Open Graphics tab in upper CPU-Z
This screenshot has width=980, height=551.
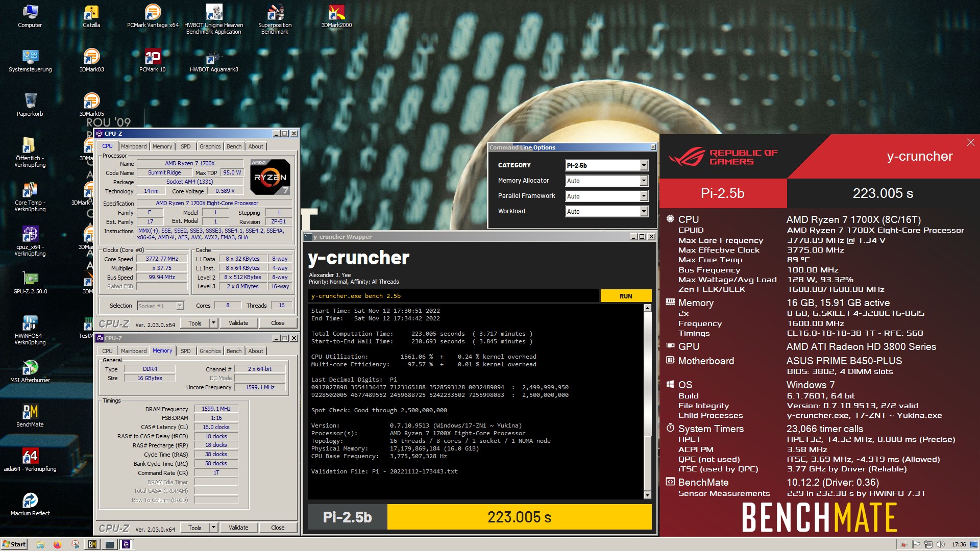click(x=210, y=146)
